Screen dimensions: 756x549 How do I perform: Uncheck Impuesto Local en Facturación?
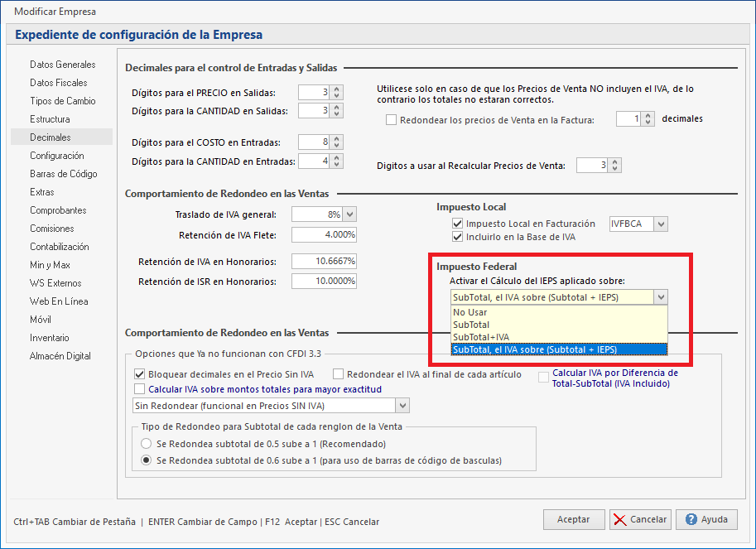pyautogui.click(x=457, y=224)
